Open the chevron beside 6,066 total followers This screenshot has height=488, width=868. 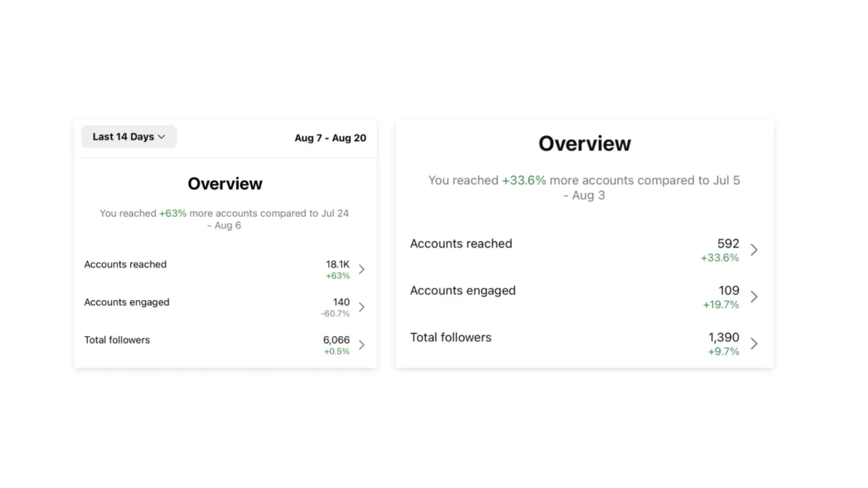(362, 345)
